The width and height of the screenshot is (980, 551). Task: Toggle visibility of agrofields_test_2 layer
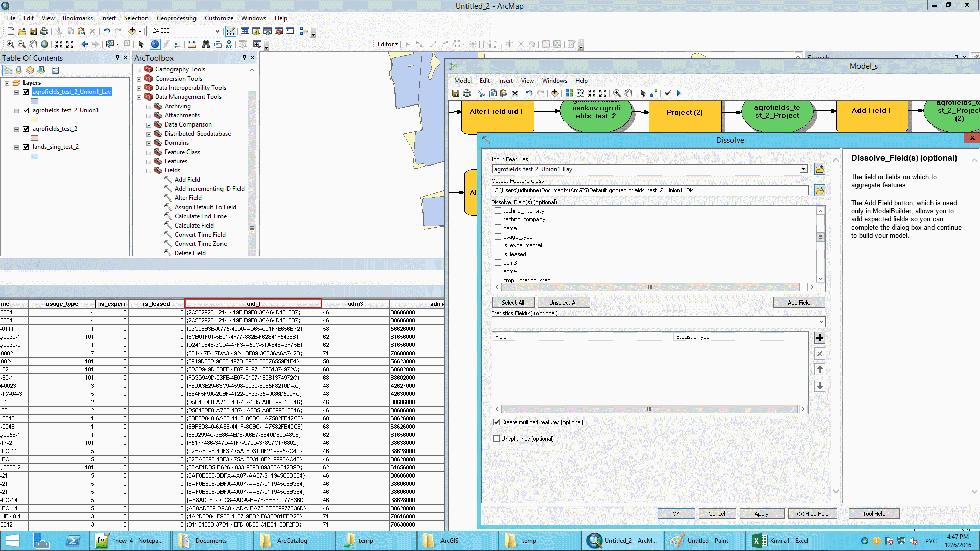tap(26, 129)
